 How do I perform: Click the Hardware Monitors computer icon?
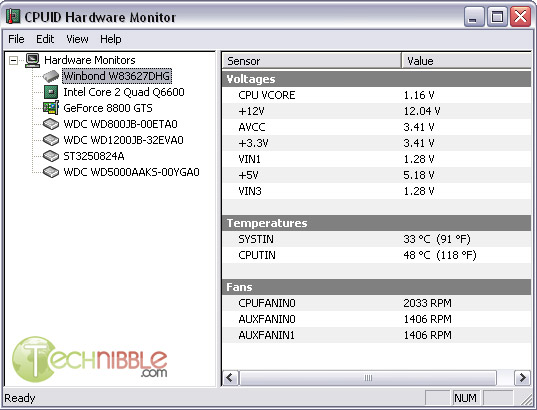[x=32, y=60]
